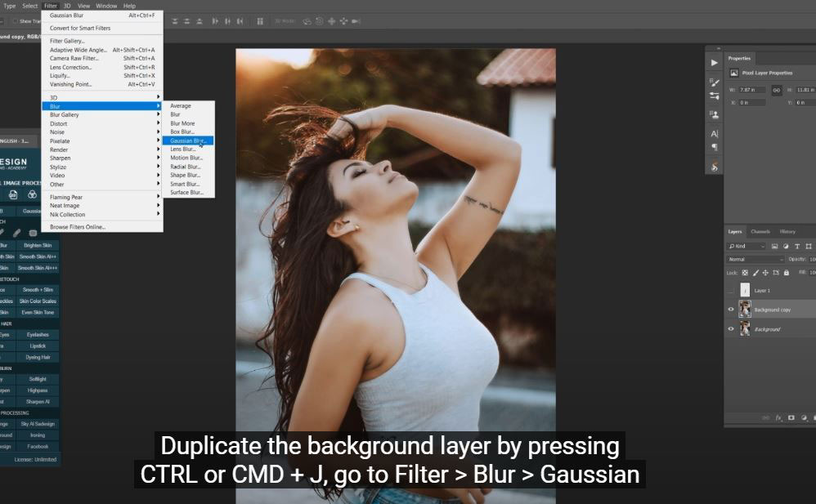
Task: Select the Background layer thumbnail
Action: click(745, 328)
